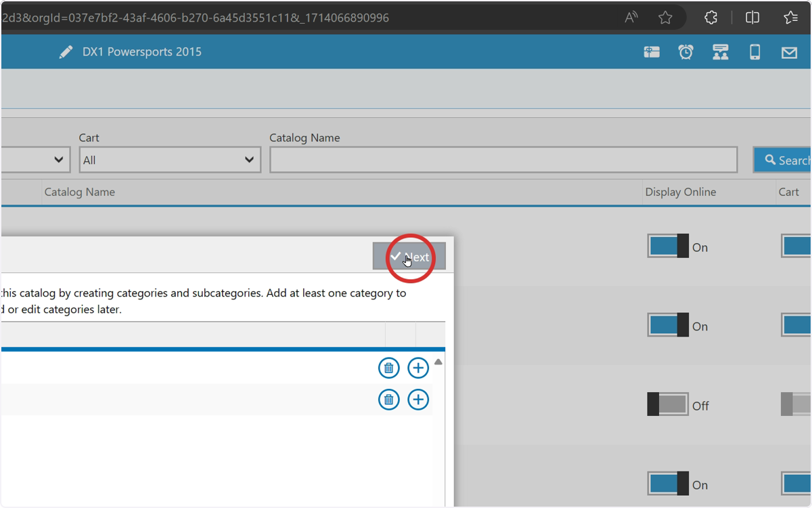
Task: Sort by Catalog Name column header
Action: (80, 192)
